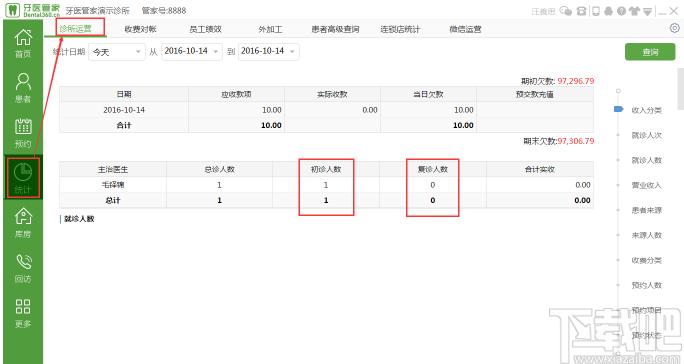Screen dimensions: 684x364
Task: Switch to the 员工绩效 tab
Action: click(205, 29)
